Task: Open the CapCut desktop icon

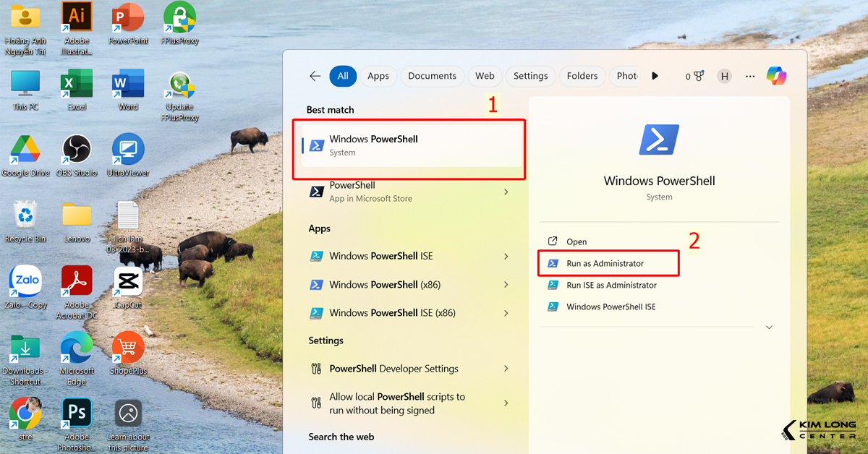Action: pos(128,281)
